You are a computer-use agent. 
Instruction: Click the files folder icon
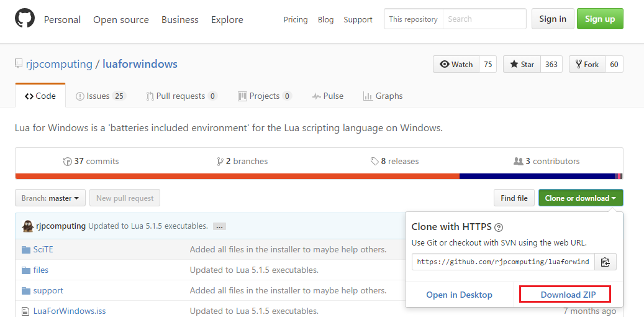point(26,270)
